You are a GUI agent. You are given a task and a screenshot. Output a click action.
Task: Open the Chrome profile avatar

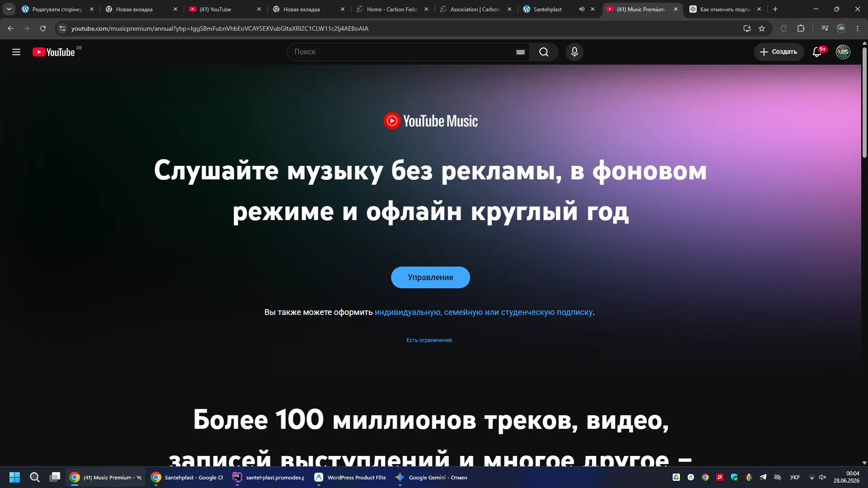(x=841, y=28)
